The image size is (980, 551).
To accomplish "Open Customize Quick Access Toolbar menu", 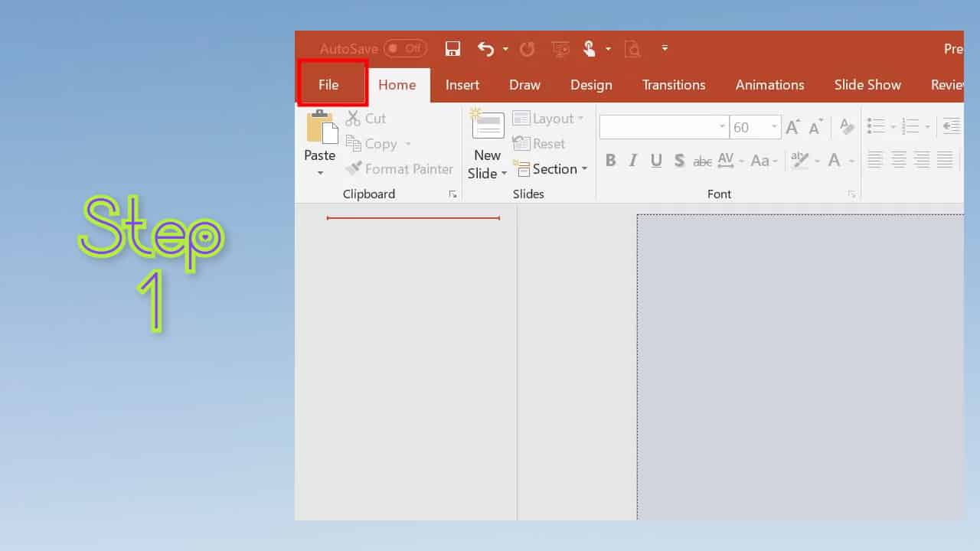I will (665, 48).
